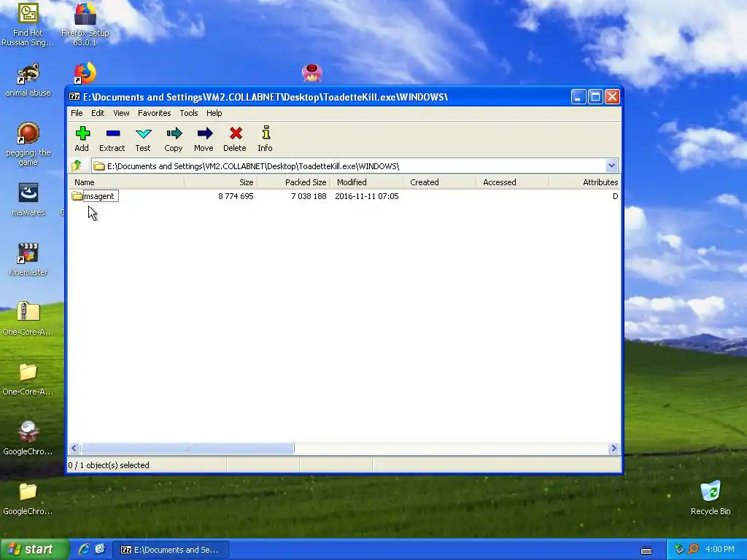Open the 7z system menu icon in title bar
The height and width of the screenshot is (560, 747).
point(74,97)
